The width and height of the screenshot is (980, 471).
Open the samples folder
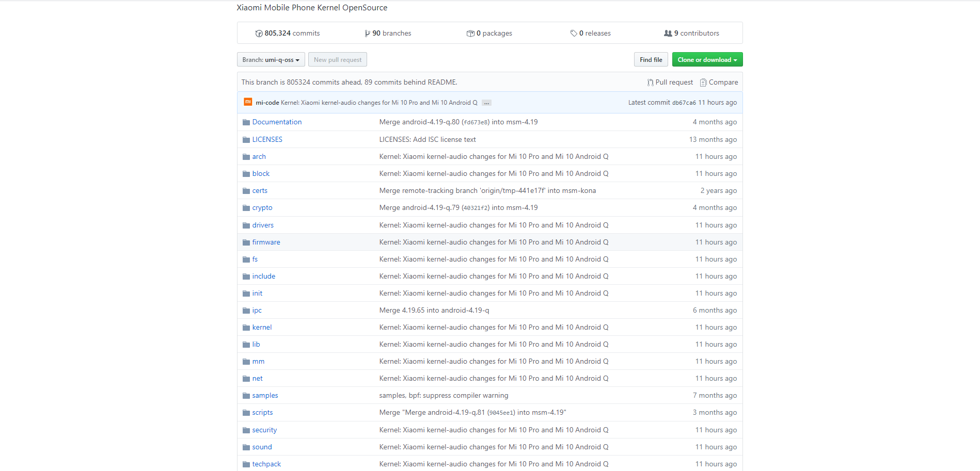coord(265,396)
